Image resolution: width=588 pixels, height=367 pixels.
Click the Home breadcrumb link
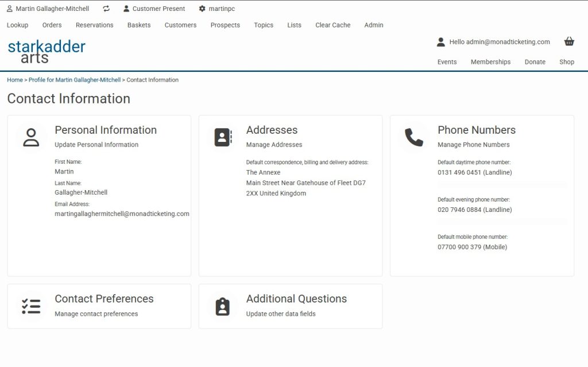[15, 80]
